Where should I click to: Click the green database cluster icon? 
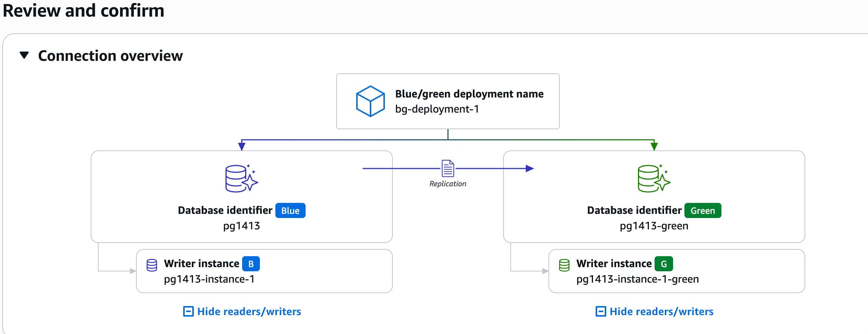tap(653, 178)
